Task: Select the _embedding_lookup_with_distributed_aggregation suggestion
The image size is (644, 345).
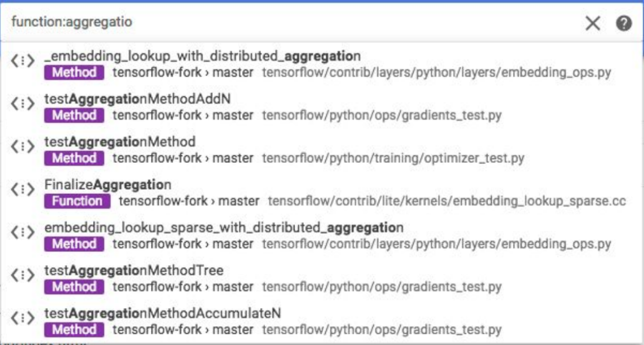Action: (202, 56)
